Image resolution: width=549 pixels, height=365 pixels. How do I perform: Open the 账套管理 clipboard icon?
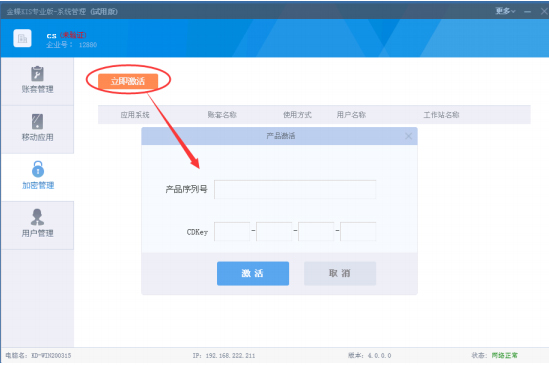(x=37, y=74)
